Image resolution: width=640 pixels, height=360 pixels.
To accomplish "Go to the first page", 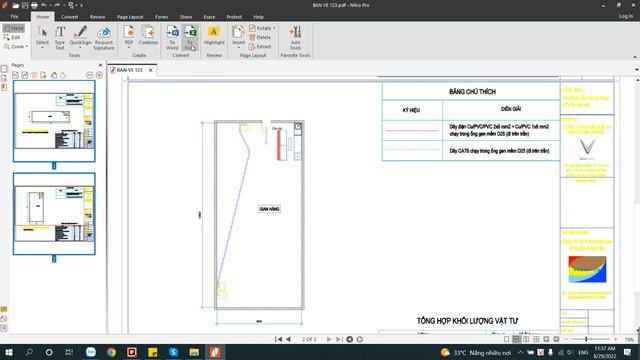I will (278, 339).
